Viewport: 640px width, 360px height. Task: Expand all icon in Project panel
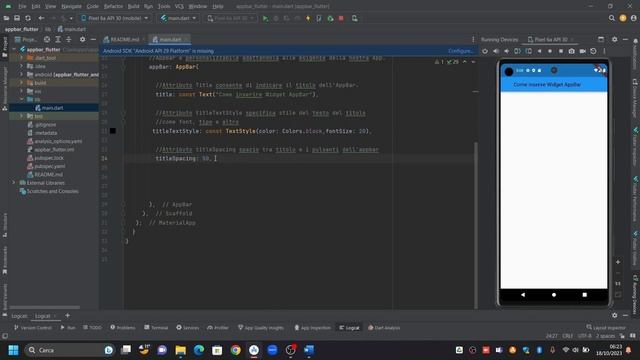[58, 40]
